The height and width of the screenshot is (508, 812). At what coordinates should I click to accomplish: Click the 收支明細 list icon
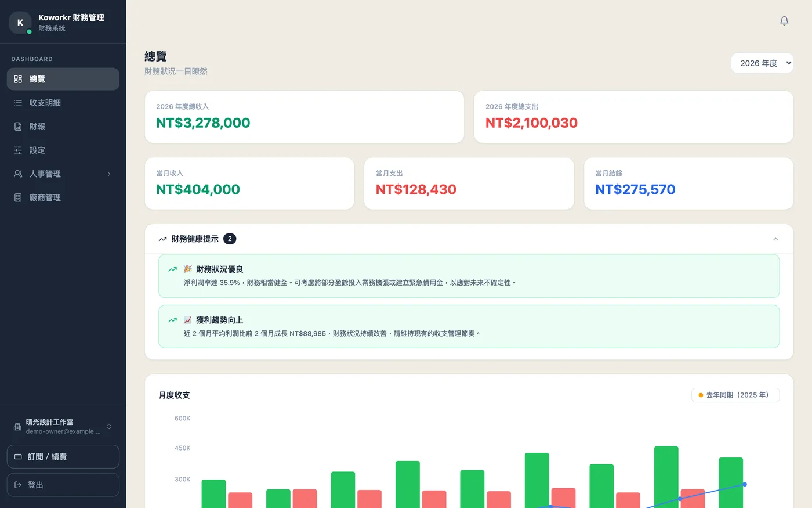[18, 103]
